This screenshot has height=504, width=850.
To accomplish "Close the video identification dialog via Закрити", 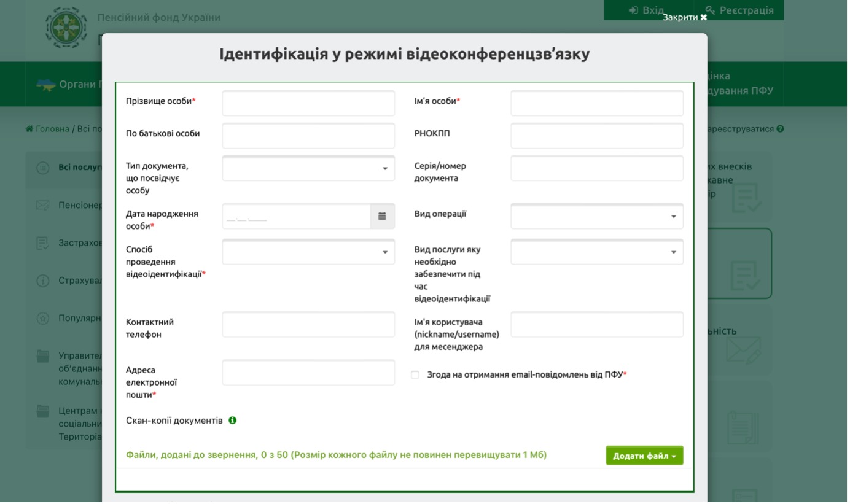I will click(687, 18).
